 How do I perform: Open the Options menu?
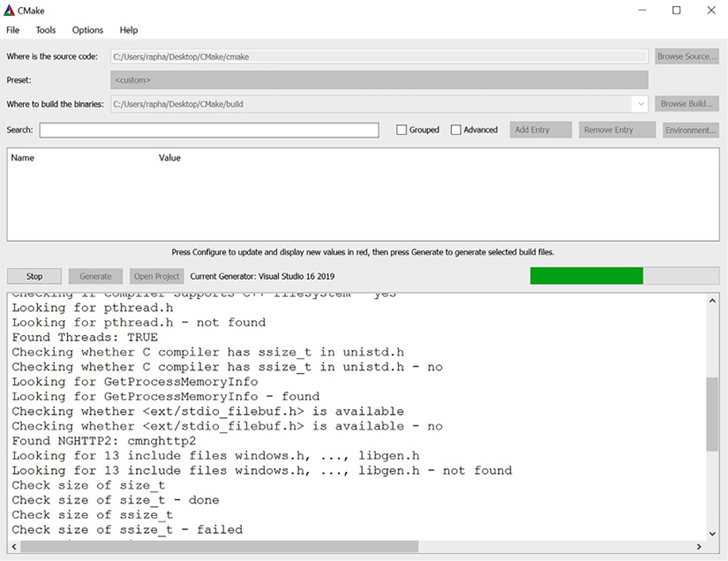coord(87,30)
